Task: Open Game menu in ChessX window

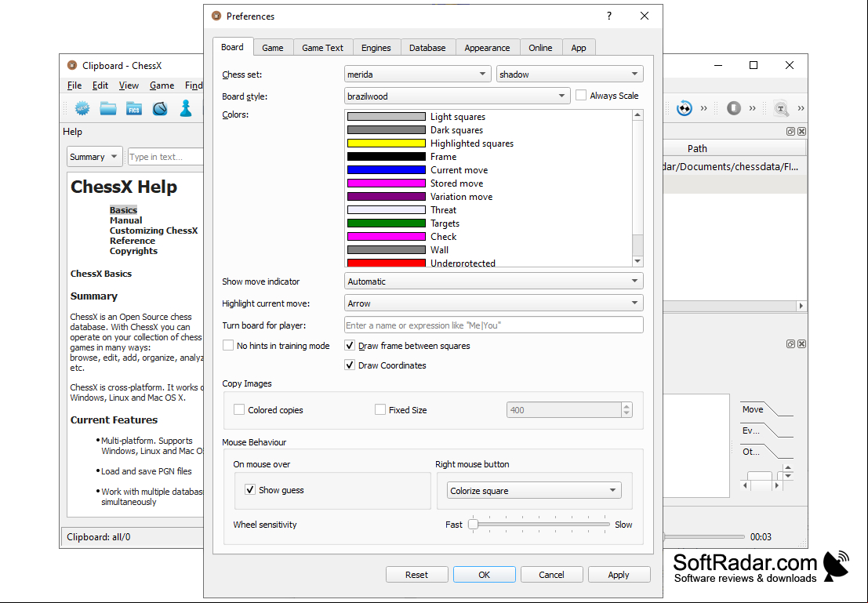Action: point(162,85)
